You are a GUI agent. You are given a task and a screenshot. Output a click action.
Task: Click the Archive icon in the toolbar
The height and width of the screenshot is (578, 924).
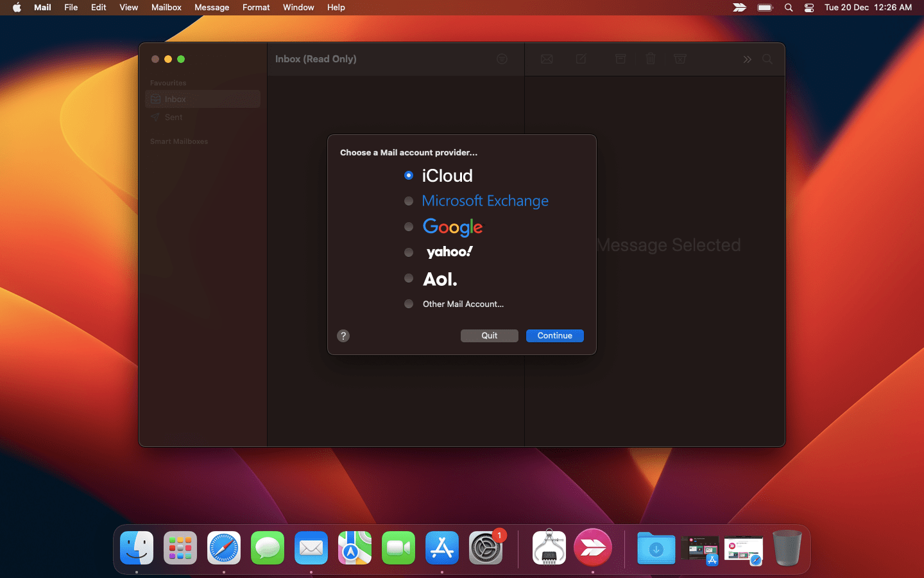click(x=620, y=59)
